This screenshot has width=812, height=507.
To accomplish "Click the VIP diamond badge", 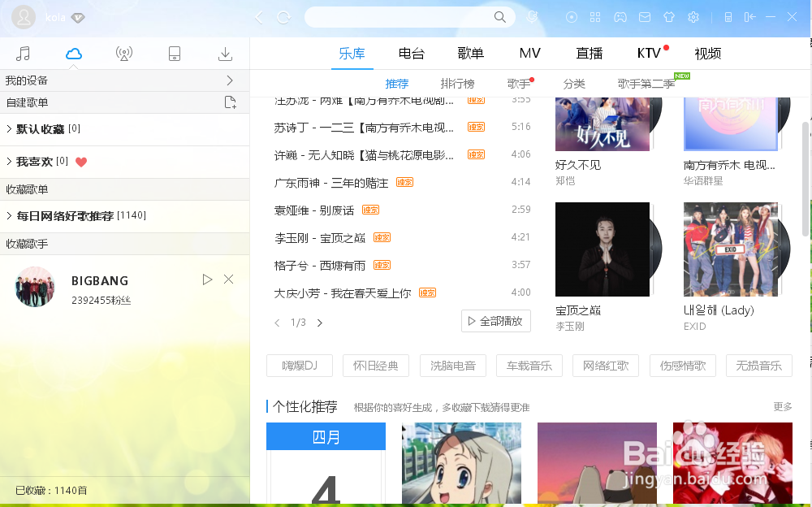I will pos(78,18).
